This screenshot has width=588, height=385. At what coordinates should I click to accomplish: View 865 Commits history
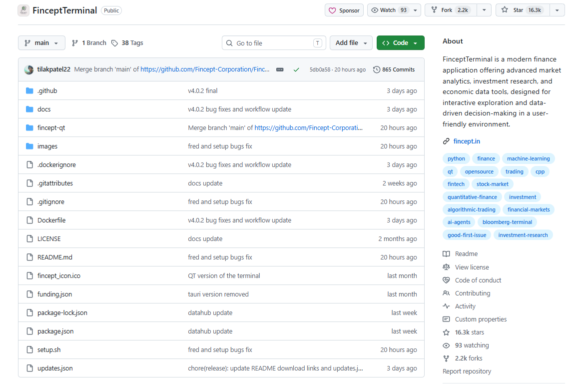tap(394, 69)
